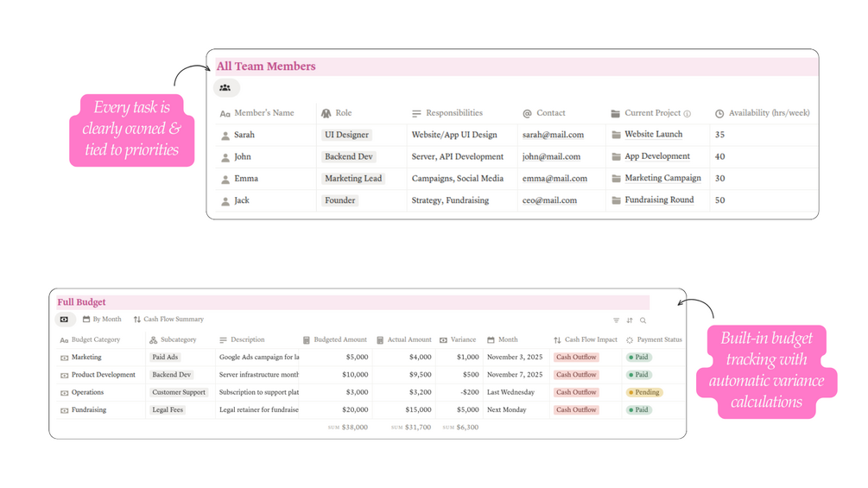Open the Fundraising Round project link

659,200
